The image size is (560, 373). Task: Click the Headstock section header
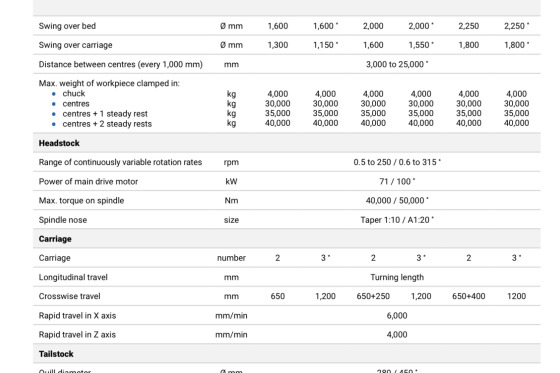[x=59, y=143]
